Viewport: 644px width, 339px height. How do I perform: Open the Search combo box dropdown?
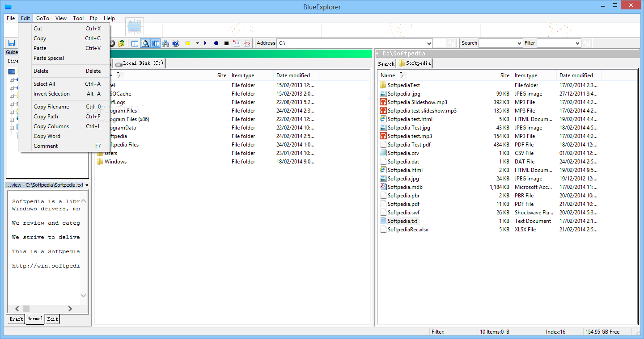tap(519, 43)
